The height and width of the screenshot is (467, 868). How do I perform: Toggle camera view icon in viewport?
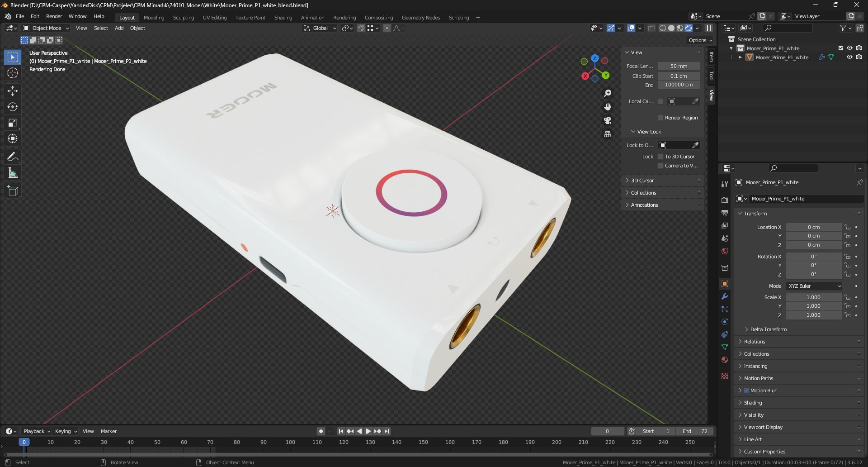(608, 120)
